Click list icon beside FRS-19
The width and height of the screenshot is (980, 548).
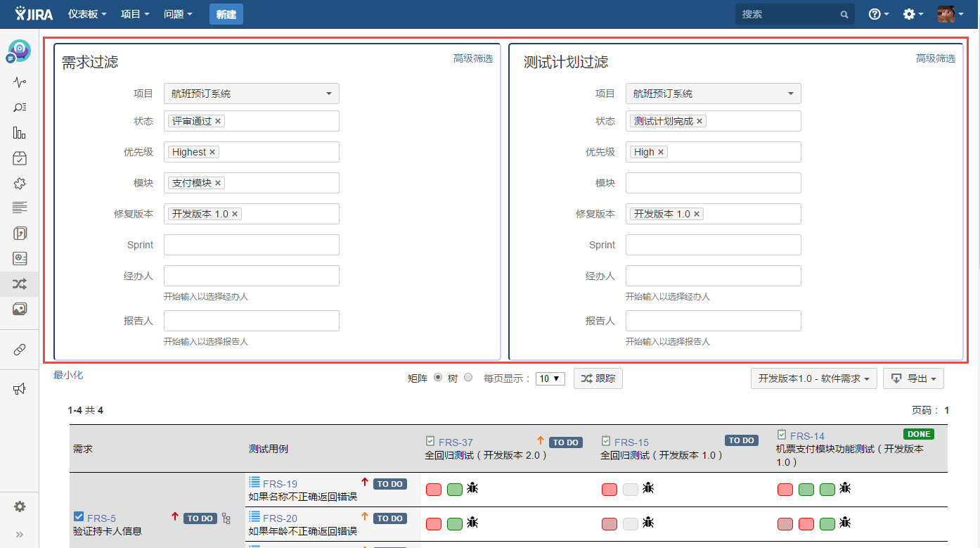pyautogui.click(x=254, y=481)
